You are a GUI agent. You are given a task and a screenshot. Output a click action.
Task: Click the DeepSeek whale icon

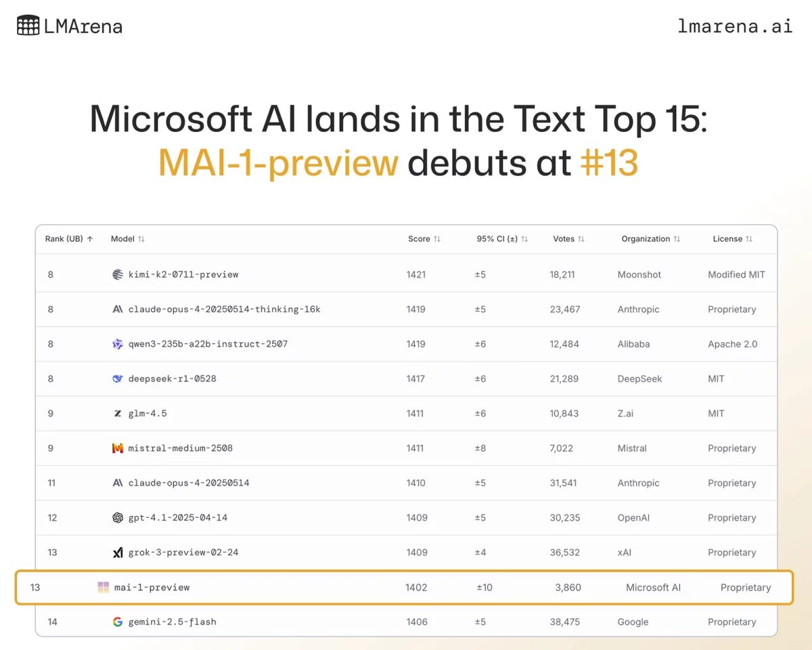(118, 378)
